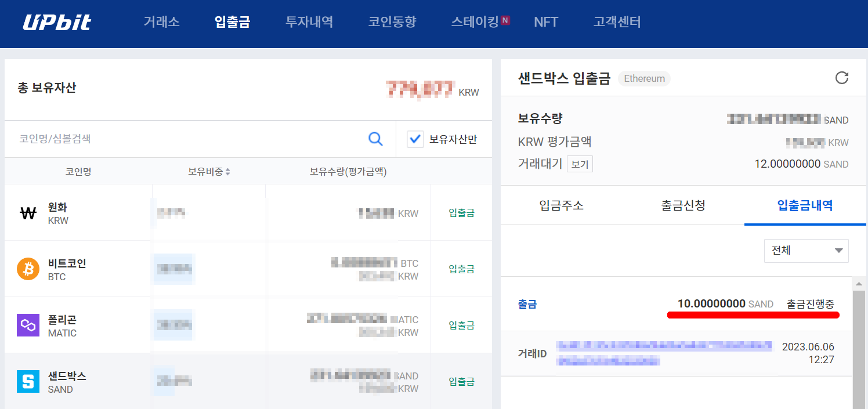Click 입출금 link in 폴리곤 row

pyautogui.click(x=461, y=325)
